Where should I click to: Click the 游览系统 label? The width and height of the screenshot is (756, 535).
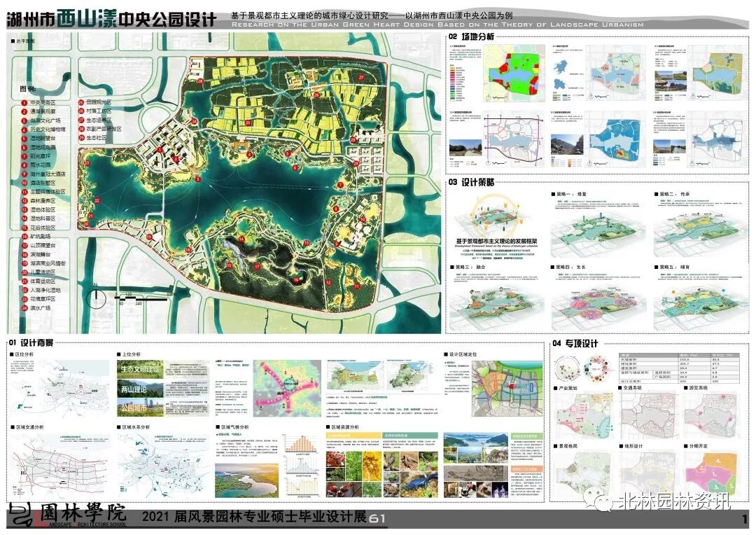[696, 388]
